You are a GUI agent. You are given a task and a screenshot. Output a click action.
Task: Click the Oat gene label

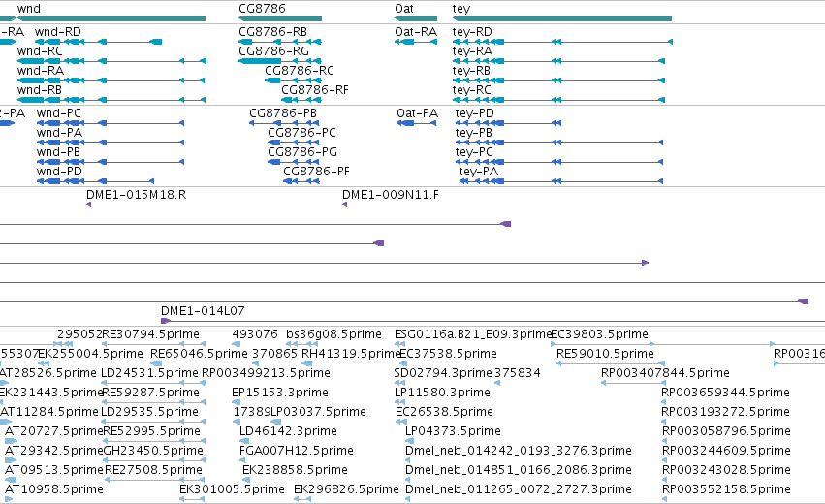coord(404,9)
